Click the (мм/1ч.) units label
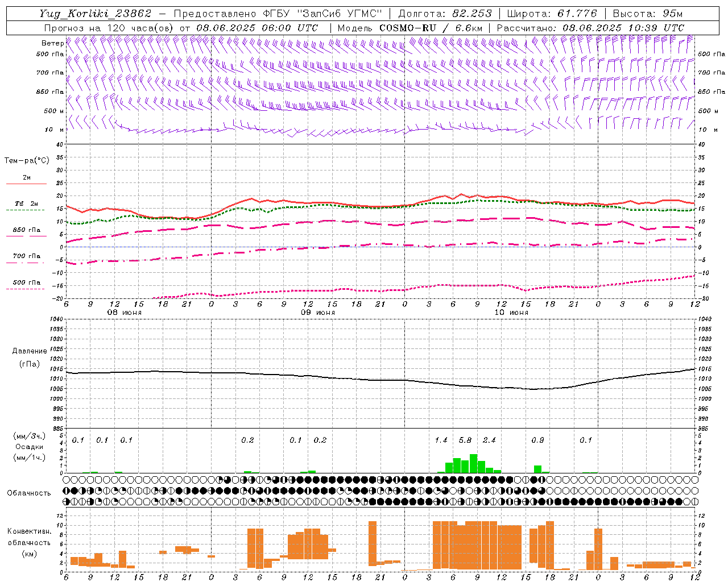The height and width of the screenshot is (582, 728). [30, 458]
